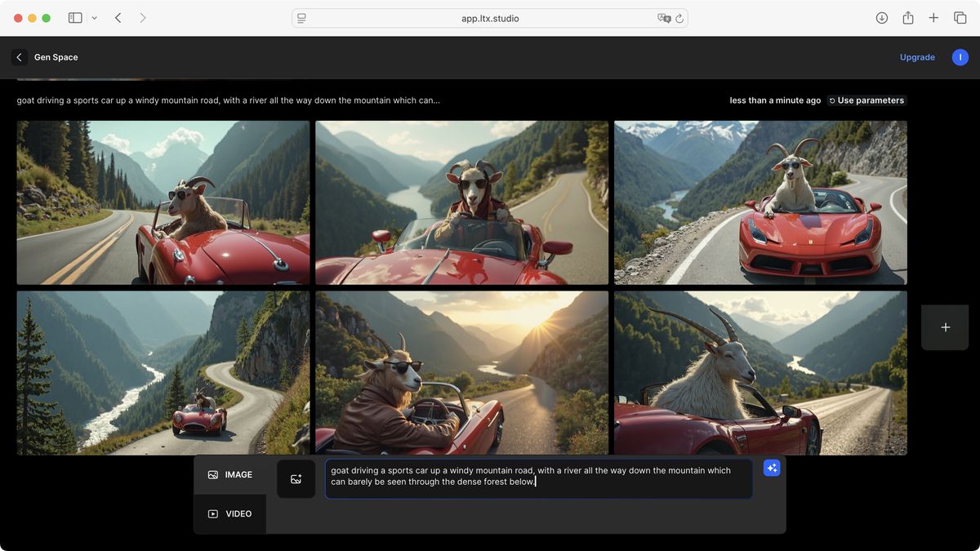Click the add reference image icon
This screenshot has width=980, height=551.
(x=296, y=479)
